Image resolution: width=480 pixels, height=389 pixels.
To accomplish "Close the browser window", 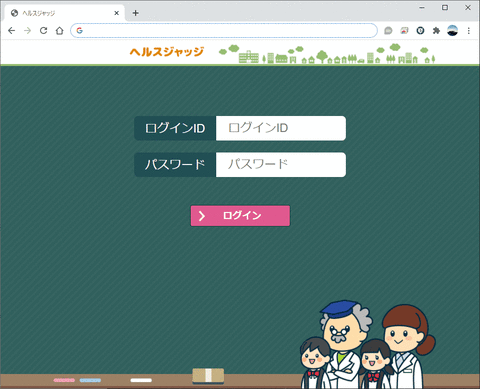I will click(468, 7).
